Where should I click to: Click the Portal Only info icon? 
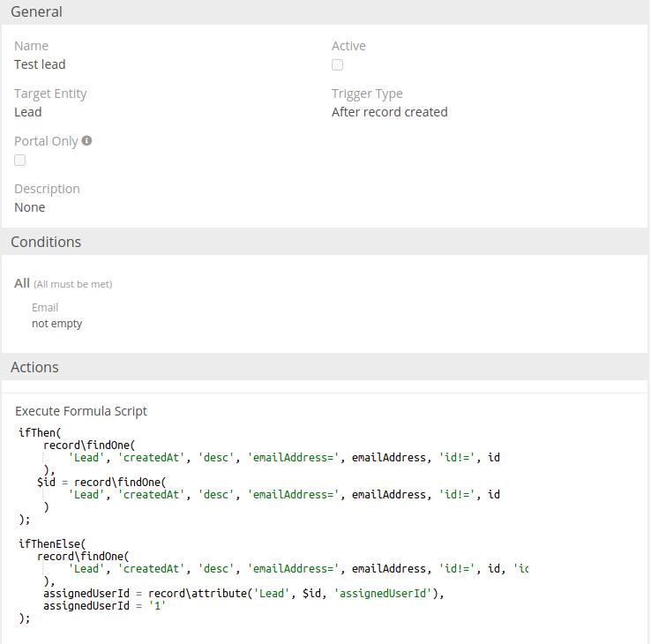87,140
